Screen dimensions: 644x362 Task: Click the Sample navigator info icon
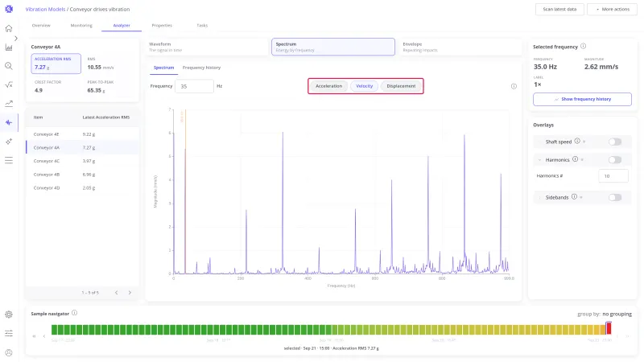[74, 313]
